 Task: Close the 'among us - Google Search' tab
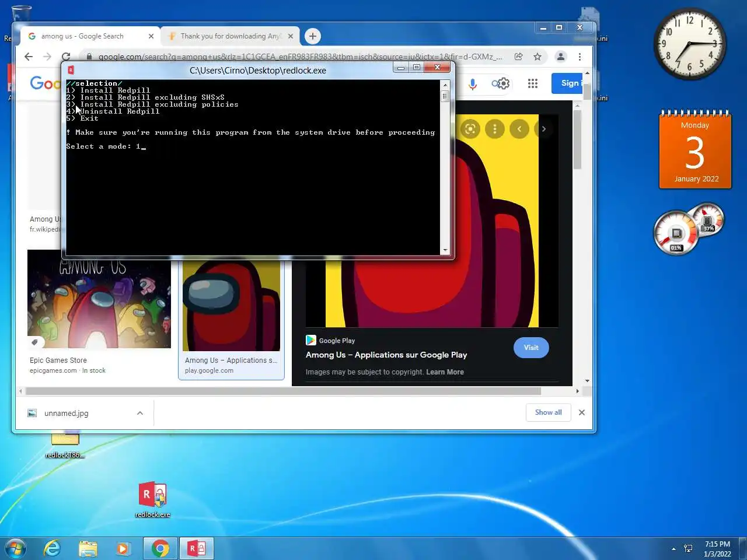click(x=151, y=36)
